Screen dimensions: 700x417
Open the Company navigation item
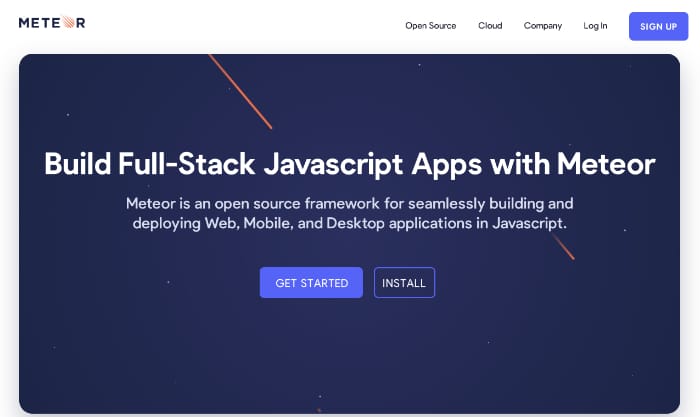[x=542, y=26]
